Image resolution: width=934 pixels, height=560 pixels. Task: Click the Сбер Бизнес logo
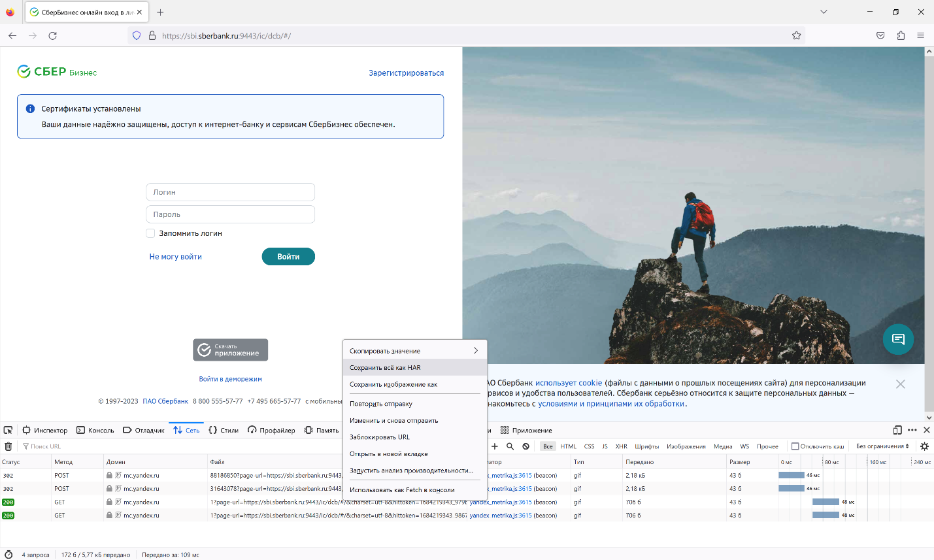[57, 72]
